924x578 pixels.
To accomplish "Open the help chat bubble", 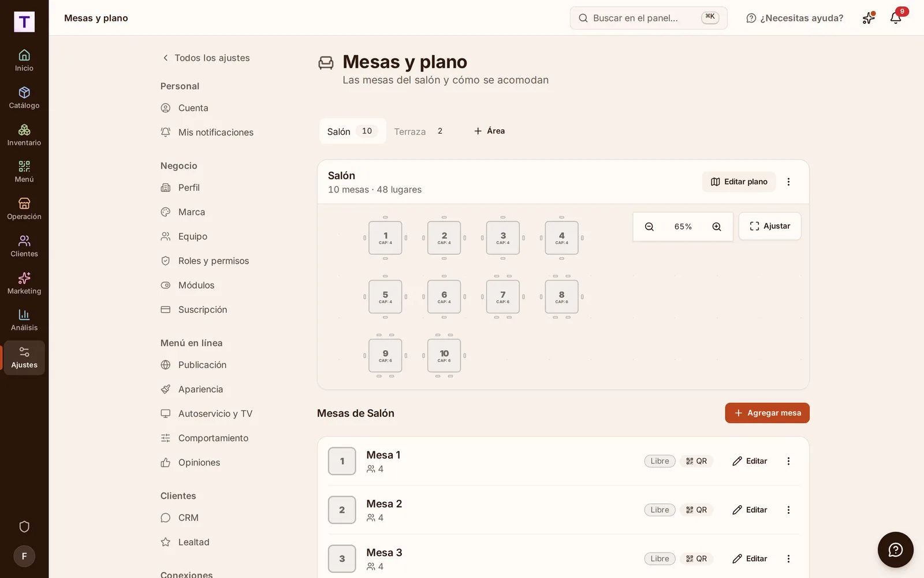I will (x=895, y=550).
